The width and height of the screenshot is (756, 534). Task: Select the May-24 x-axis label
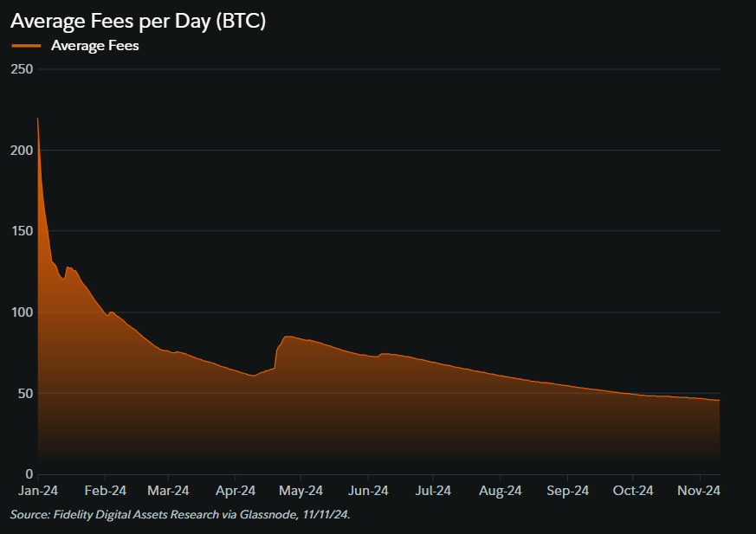300,491
